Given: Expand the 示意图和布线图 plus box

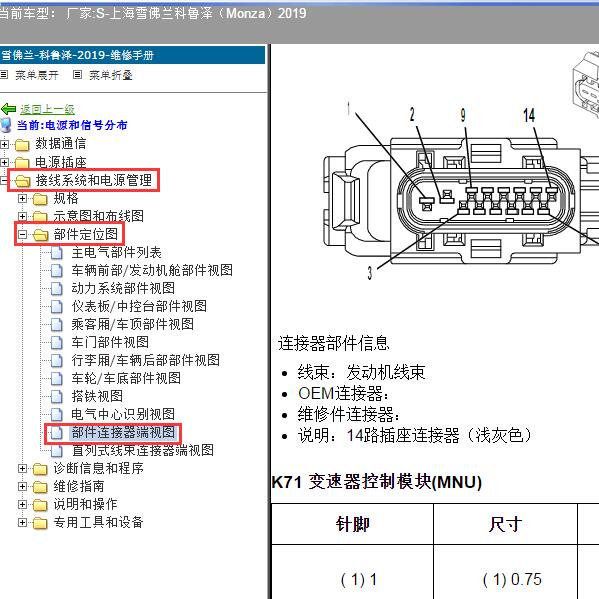Looking at the screenshot, I should point(23,216).
